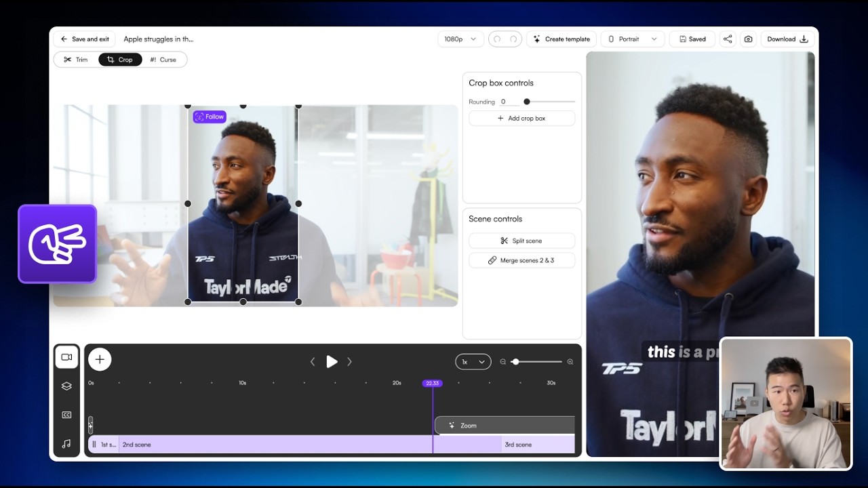The height and width of the screenshot is (488, 868).
Task: Open the Curse tab
Action: coord(163,60)
